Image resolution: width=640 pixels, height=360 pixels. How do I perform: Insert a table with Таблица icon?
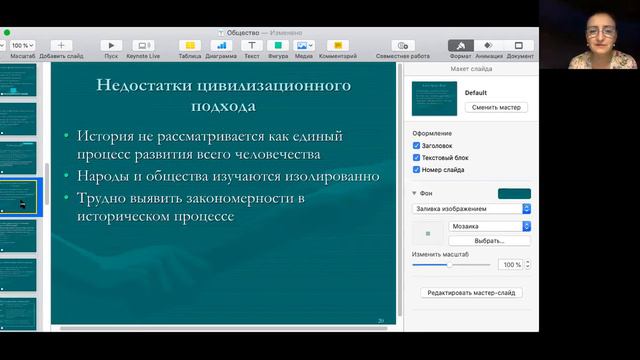pos(190,45)
